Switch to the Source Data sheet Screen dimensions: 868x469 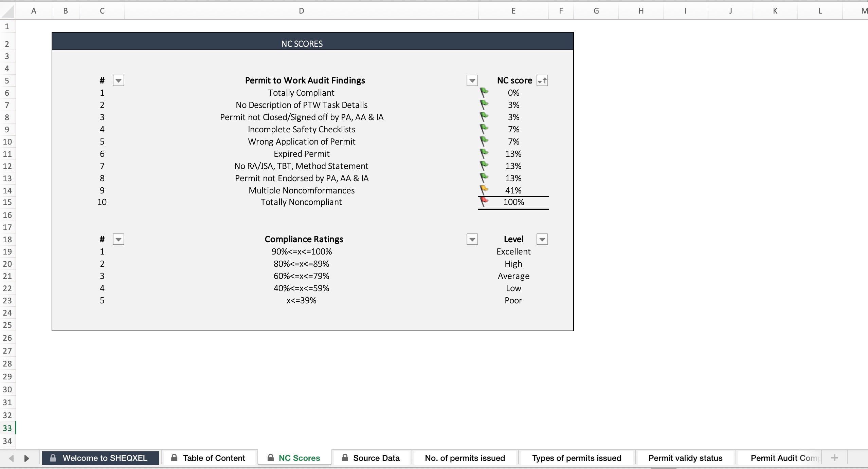(x=376, y=457)
